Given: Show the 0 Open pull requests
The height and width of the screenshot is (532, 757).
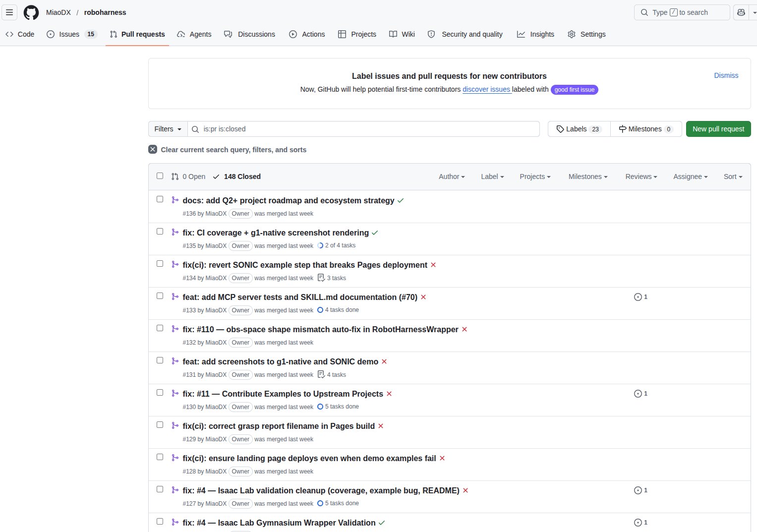Looking at the screenshot, I should (x=188, y=177).
